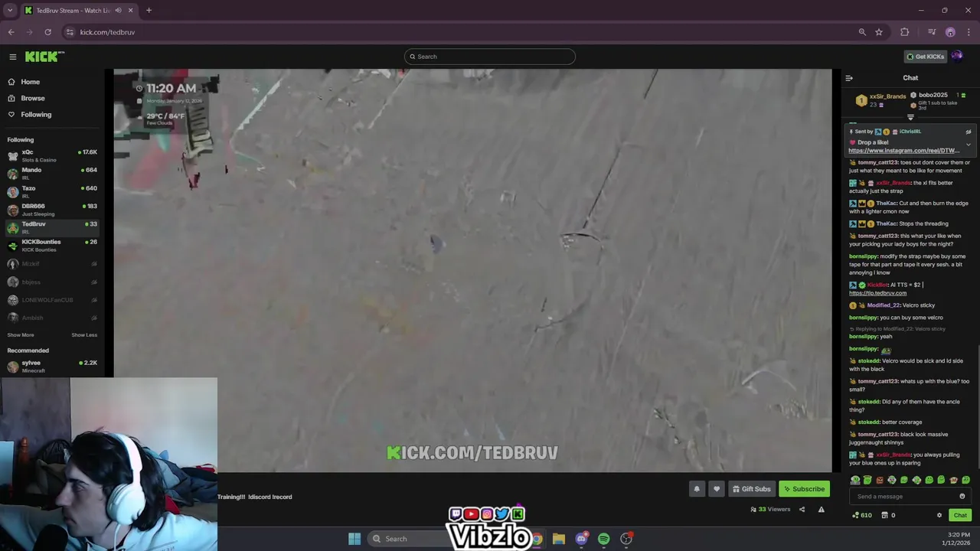Select the last emote in the quick emote row
This screenshot has height=551, width=980.
(x=965, y=481)
